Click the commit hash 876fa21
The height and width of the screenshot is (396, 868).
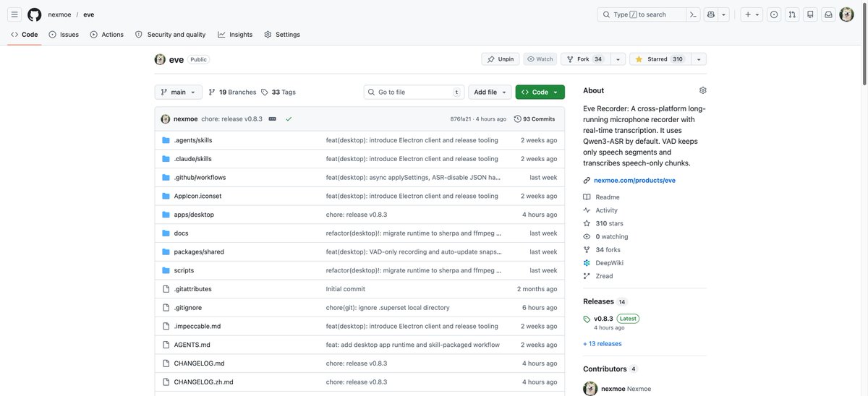coord(461,119)
